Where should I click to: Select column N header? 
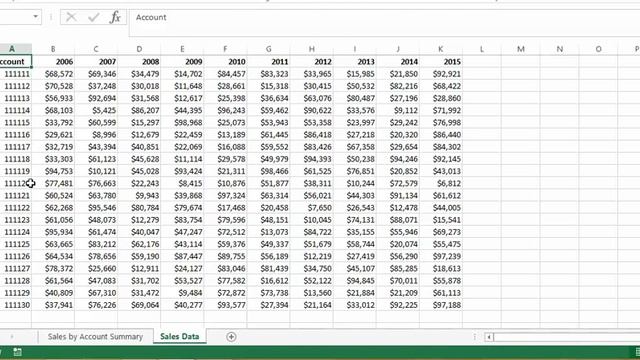pyautogui.click(x=559, y=49)
